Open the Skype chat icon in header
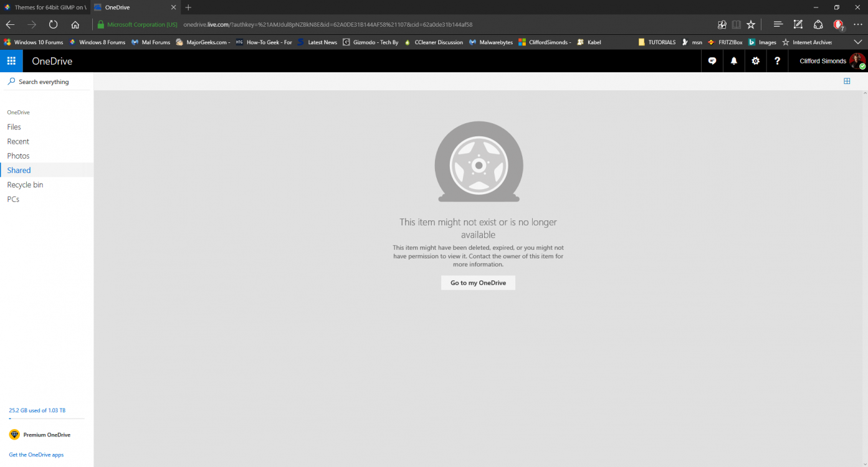The height and width of the screenshot is (467, 868). pos(712,61)
